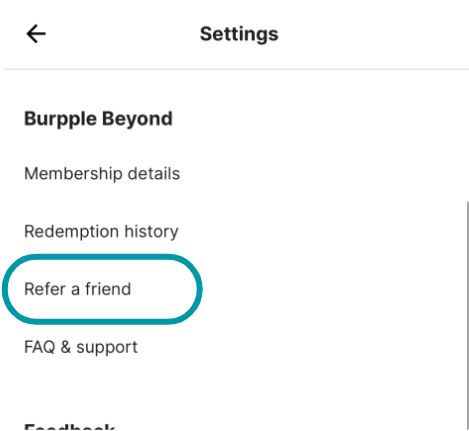The image size is (469, 431).
Task: Get help through FAQ & support
Action: point(81,347)
